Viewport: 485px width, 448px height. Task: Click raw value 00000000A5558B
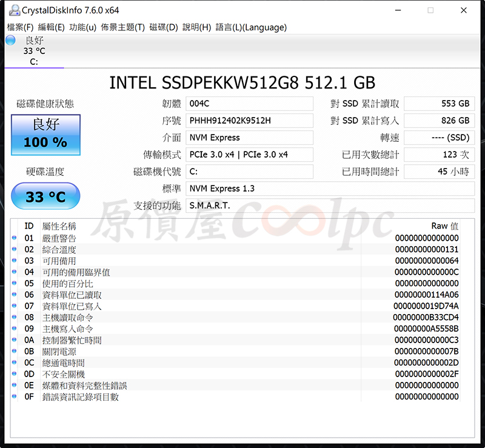click(x=427, y=329)
